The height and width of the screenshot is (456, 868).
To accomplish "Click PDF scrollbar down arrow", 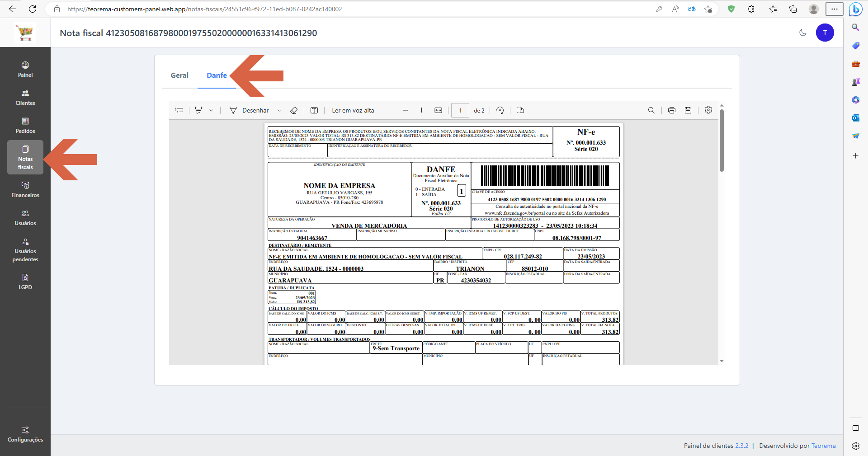I will click(722, 361).
